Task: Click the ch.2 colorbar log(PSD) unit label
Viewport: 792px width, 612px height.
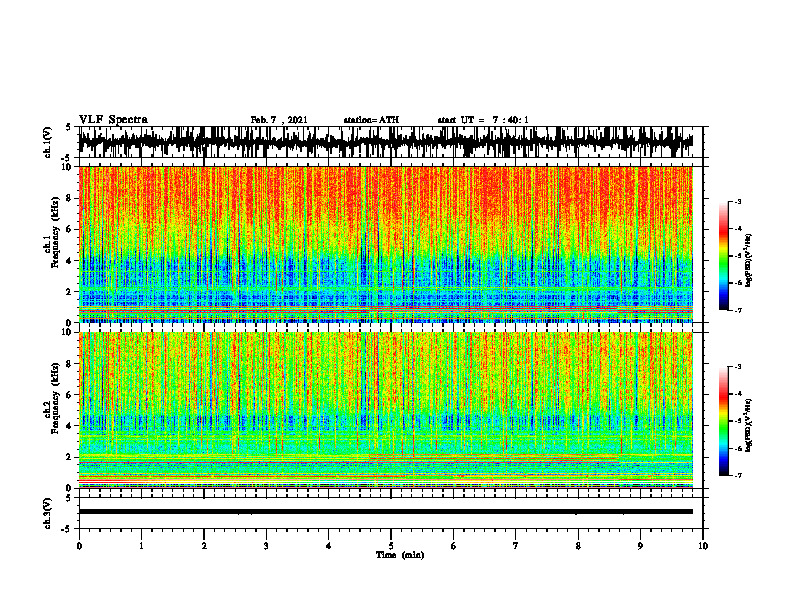Action: 749,426
